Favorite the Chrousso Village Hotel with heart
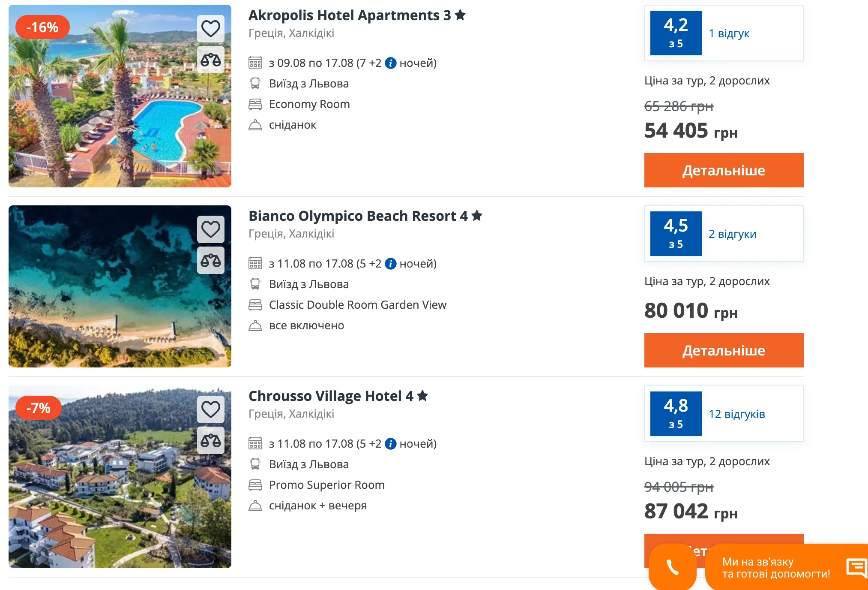 210,409
